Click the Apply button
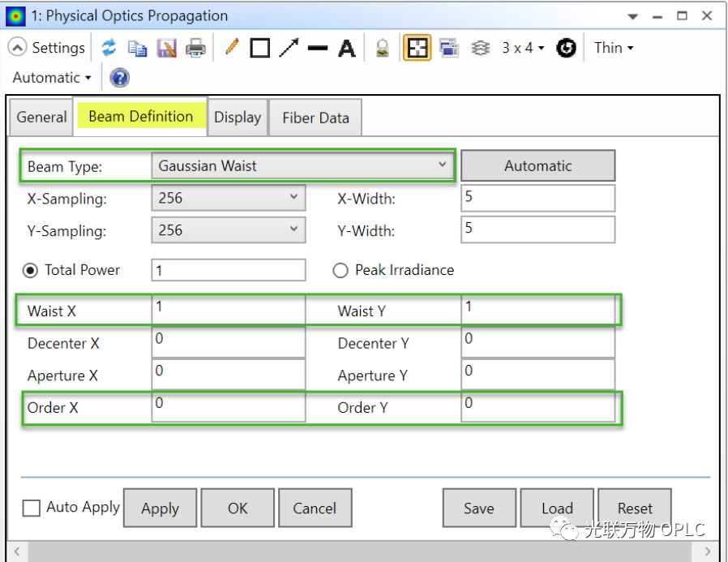Image resolution: width=728 pixels, height=562 pixels. click(x=161, y=508)
